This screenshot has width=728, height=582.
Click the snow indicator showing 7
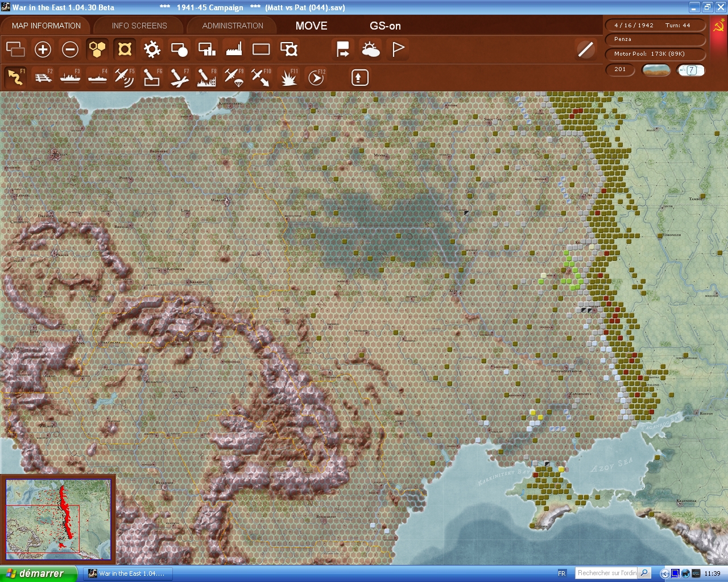click(691, 70)
